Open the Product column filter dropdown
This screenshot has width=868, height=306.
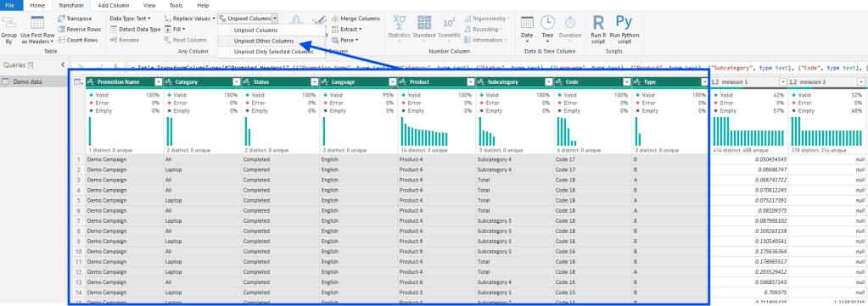tap(471, 82)
